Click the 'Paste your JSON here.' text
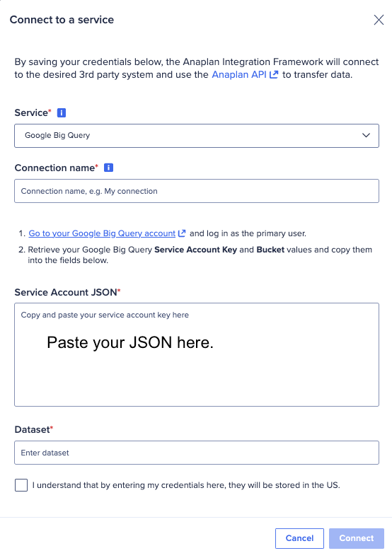Image resolution: width=392 pixels, height=558 pixels. pos(130,342)
